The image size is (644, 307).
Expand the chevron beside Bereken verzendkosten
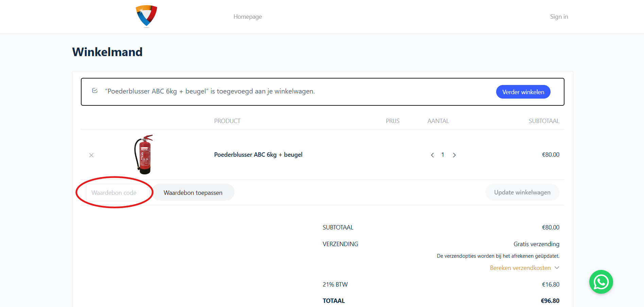557,268
